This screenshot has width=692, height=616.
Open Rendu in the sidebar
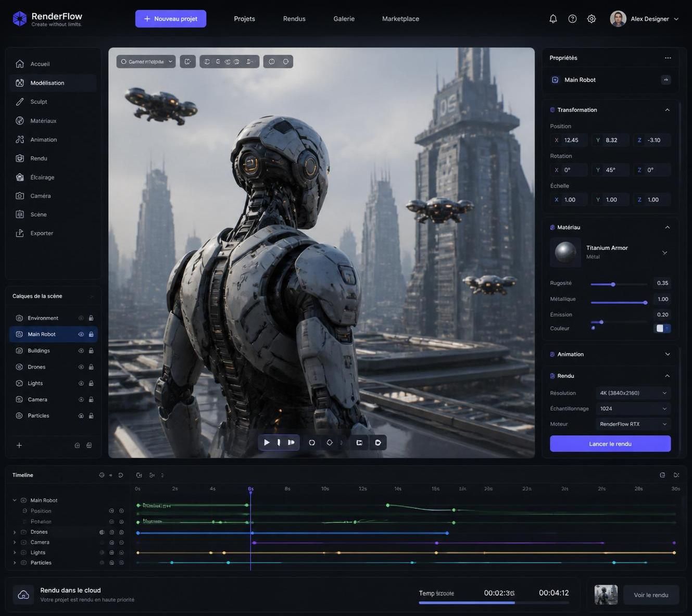53,158
